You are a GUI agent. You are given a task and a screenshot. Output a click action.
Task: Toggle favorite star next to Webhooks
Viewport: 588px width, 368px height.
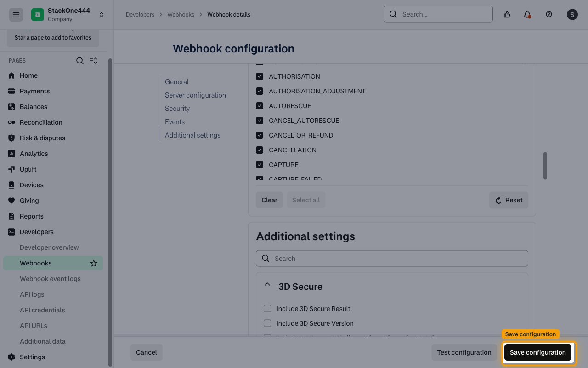pyautogui.click(x=94, y=263)
